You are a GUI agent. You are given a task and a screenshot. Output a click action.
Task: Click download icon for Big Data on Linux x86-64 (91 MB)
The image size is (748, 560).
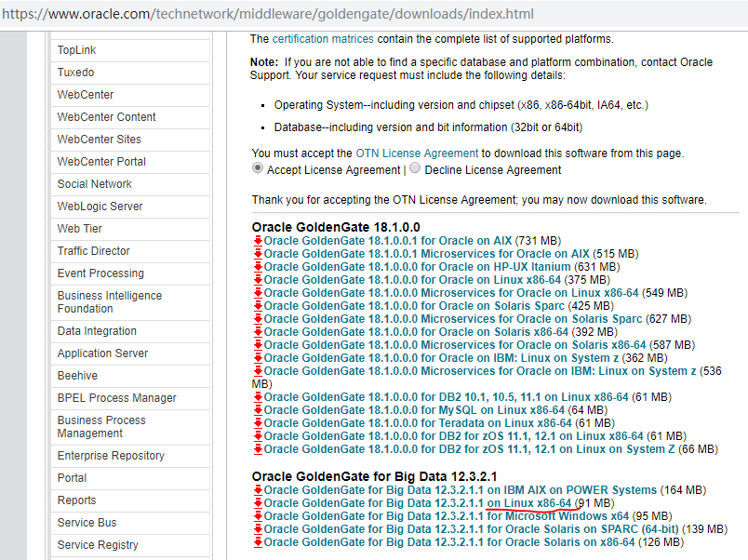coord(258,503)
